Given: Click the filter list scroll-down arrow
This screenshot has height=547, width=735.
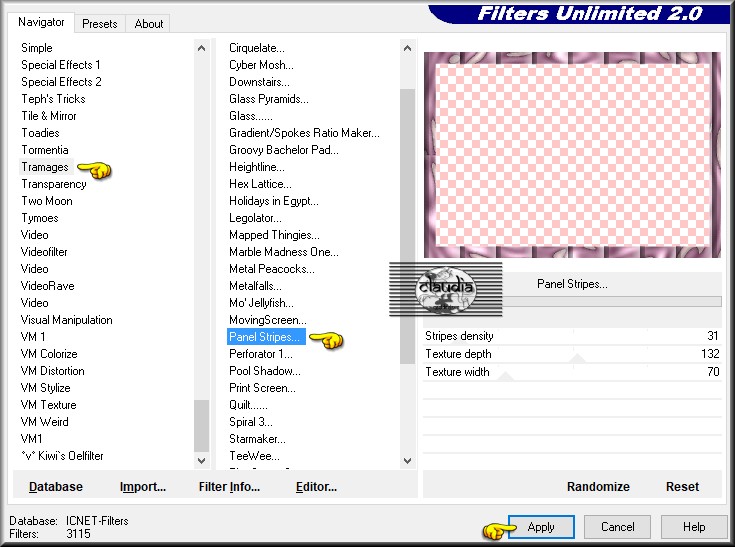Looking at the screenshot, I should click(407, 460).
